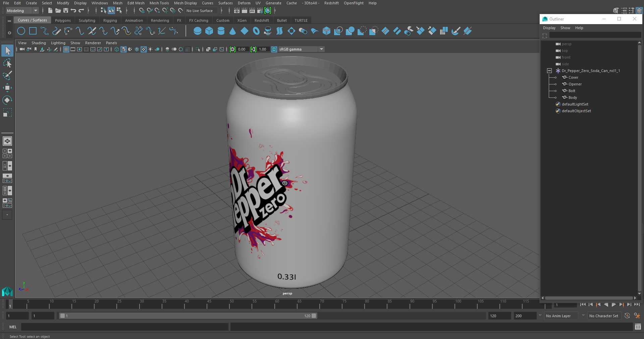Click the Save Scene disk icon
The height and width of the screenshot is (339, 644).
pyautogui.click(x=66, y=11)
